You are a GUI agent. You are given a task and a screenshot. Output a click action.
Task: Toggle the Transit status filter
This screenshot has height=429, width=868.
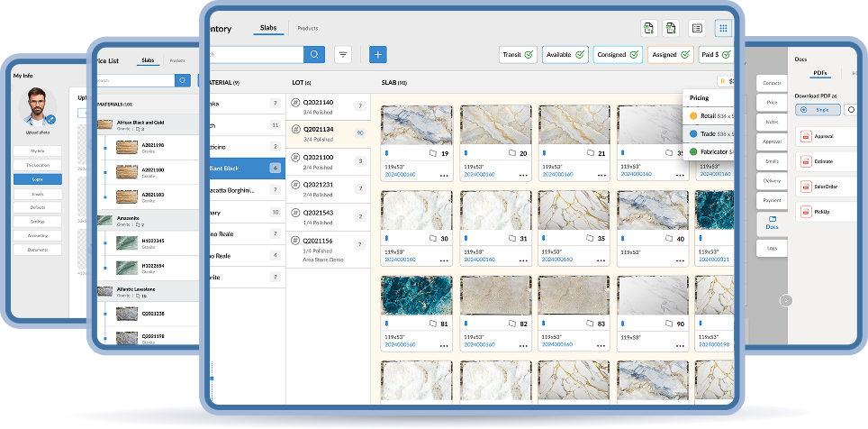pyautogui.click(x=518, y=55)
